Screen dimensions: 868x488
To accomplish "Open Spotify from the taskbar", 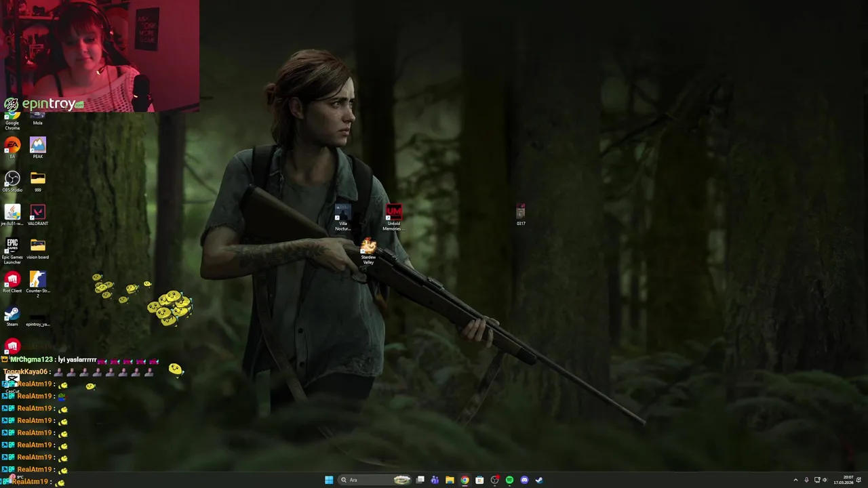I will 509,480.
